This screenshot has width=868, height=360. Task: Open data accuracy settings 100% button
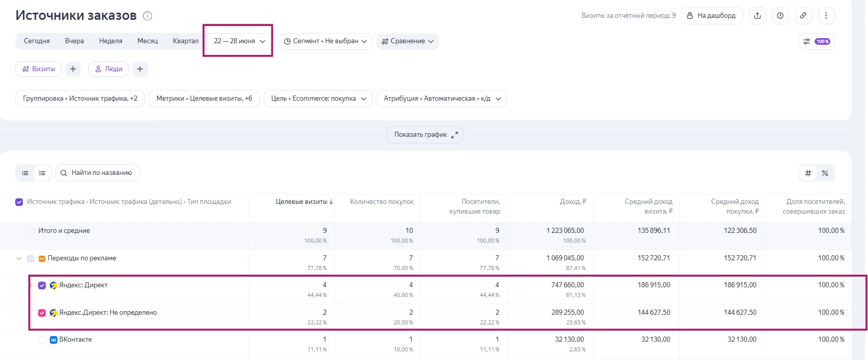coord(817,42)
